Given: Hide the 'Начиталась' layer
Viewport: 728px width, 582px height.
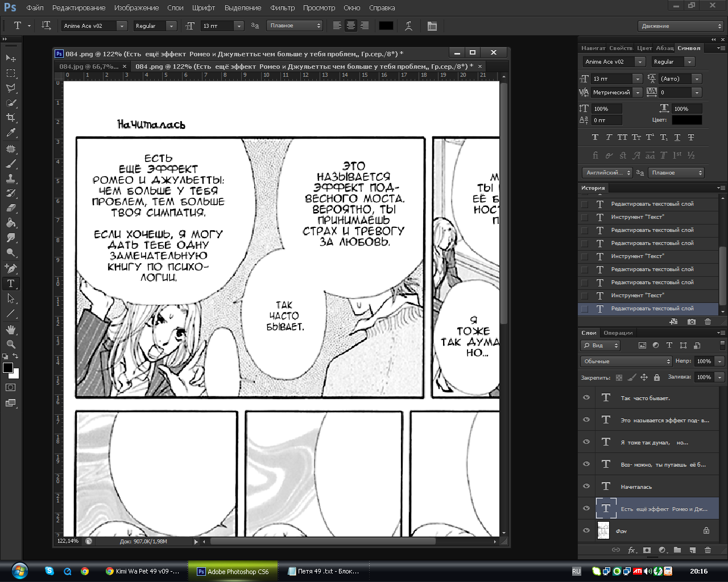Looking at the screenshot, I should pos(586,487).
